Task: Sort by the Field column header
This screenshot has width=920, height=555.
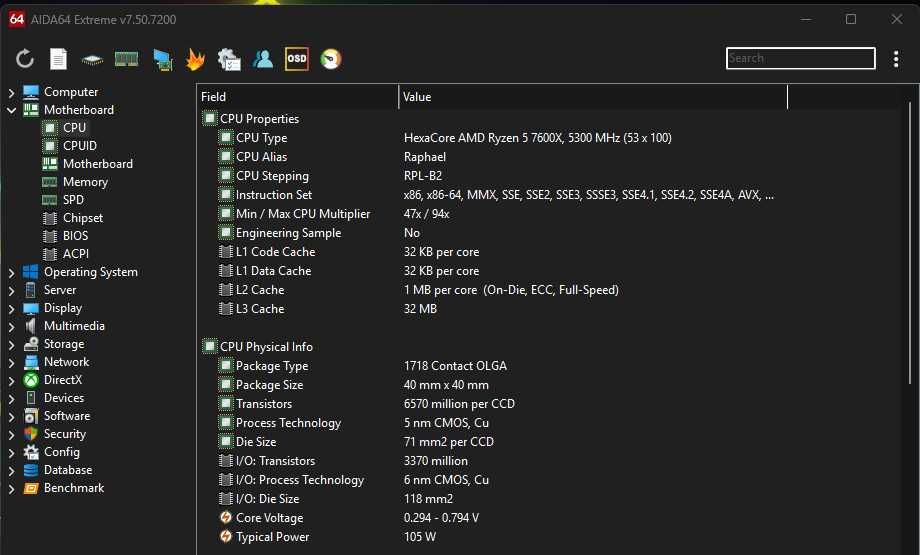Action: (x=297, y=97)
